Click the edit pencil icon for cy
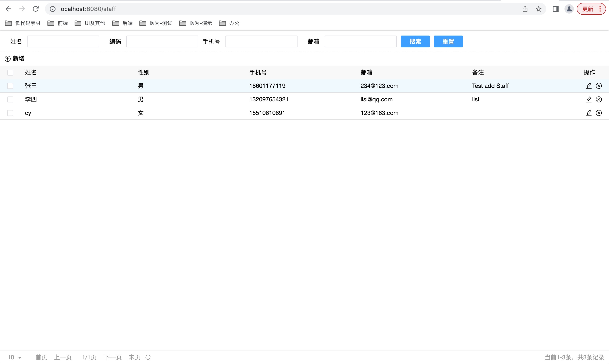609x364 pixels. 588,113
